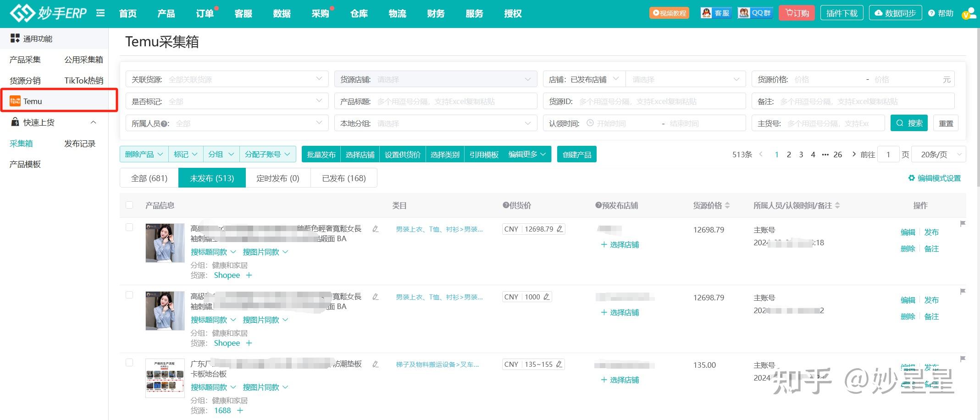The height and width of the screenshot is (420, 980).
Task: Open 订购 with the cart icon
Action: tap(797, 13)
